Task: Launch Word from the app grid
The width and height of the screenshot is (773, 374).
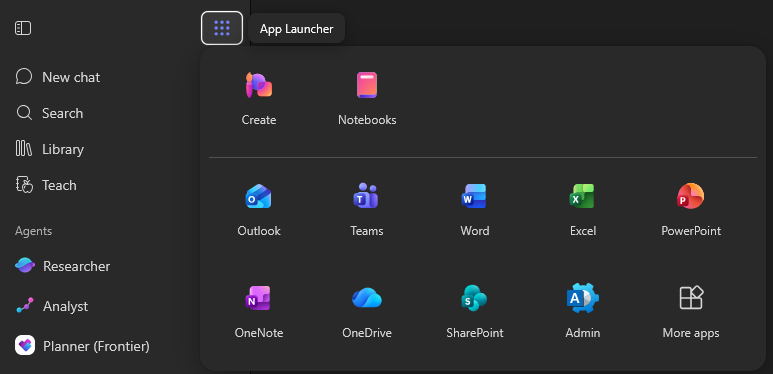Action: [x=475, y=209]
